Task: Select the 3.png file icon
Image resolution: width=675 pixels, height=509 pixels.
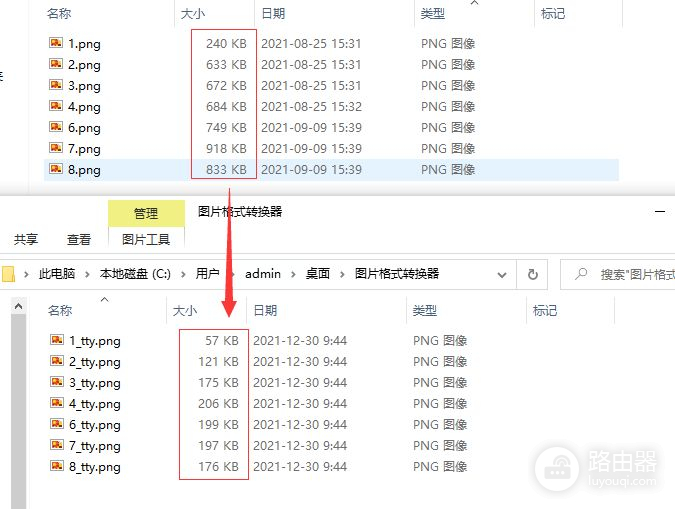Action: pos(56,85)
